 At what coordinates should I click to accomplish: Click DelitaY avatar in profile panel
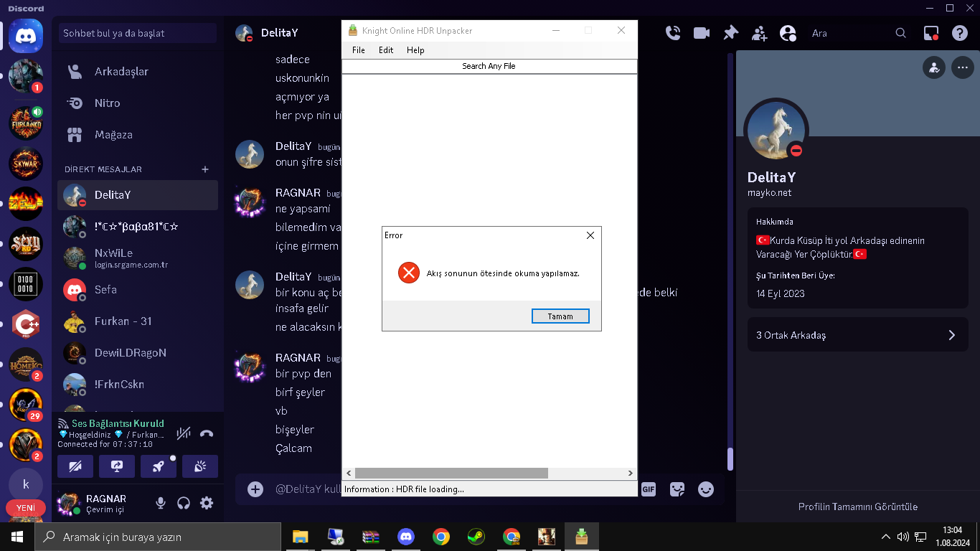tap(776, 131)
